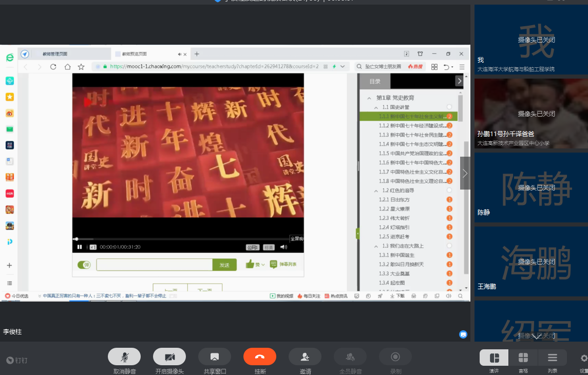Toggle the danmaku (弹) switch off
588x375 pixels.
(x=84, y=265)
